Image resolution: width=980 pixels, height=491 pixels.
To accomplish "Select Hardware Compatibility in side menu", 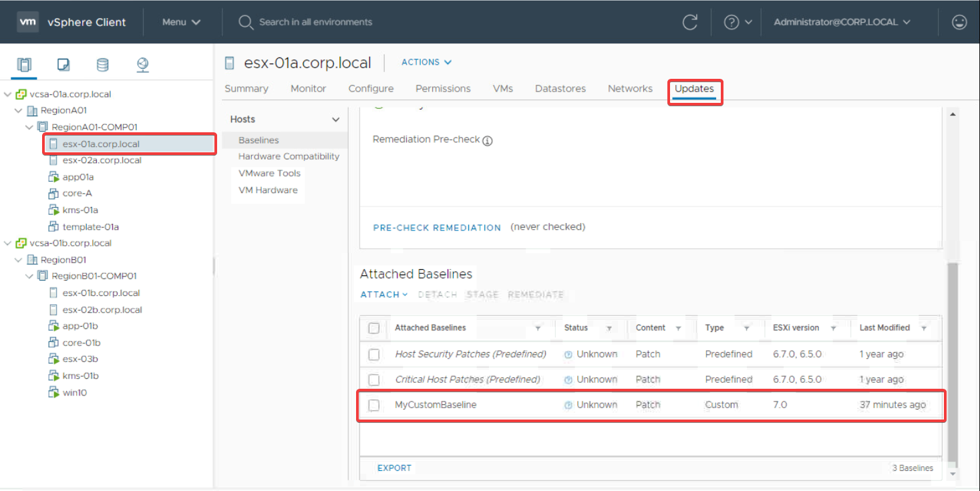I will (x=289, y=156).
